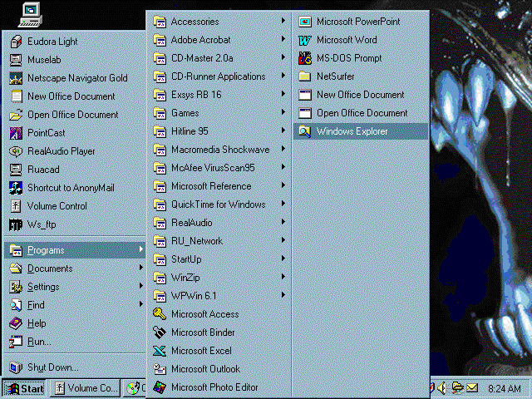
Task: Open Open Office Document in Start menu
Action: (x=75, y=115)
